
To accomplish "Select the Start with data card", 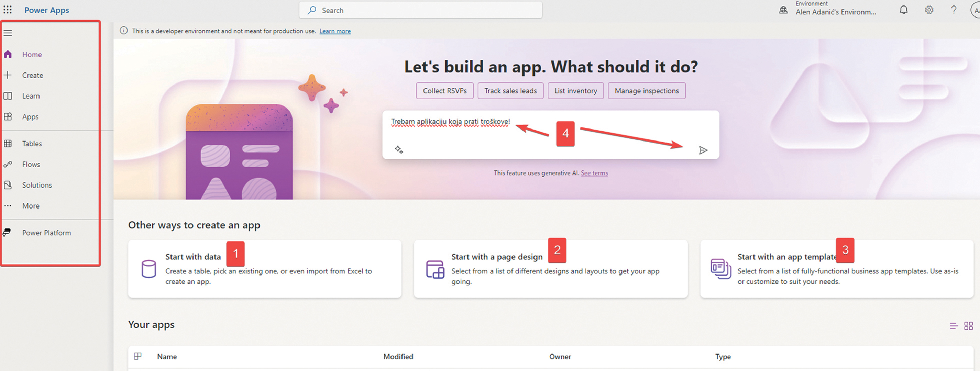I will pos(265,269).
